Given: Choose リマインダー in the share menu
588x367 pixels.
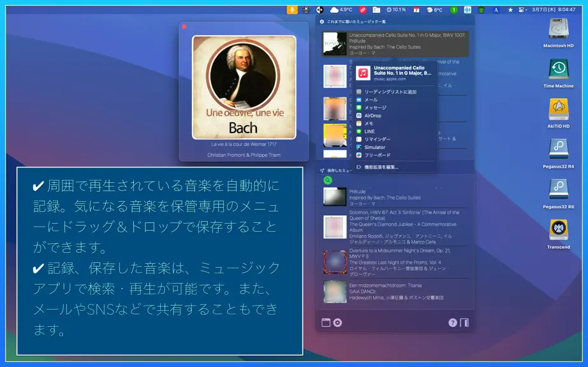Looking at the screenshot, I should coord(393,140).
